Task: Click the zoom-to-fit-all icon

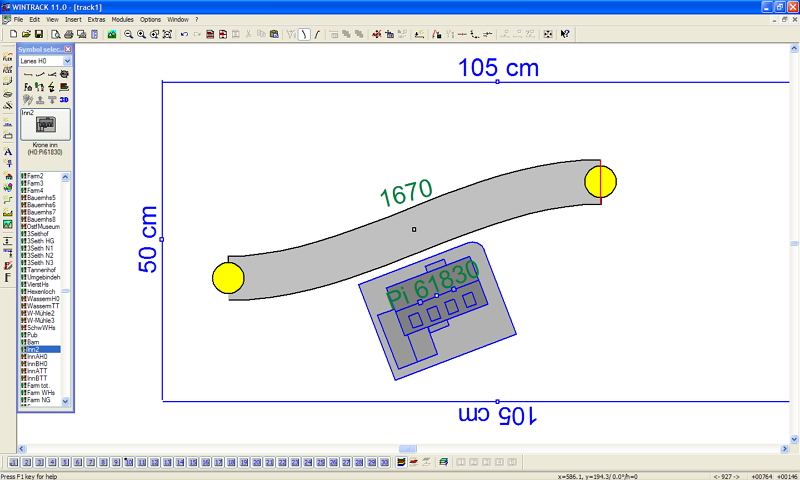Action: coord(167,34)
